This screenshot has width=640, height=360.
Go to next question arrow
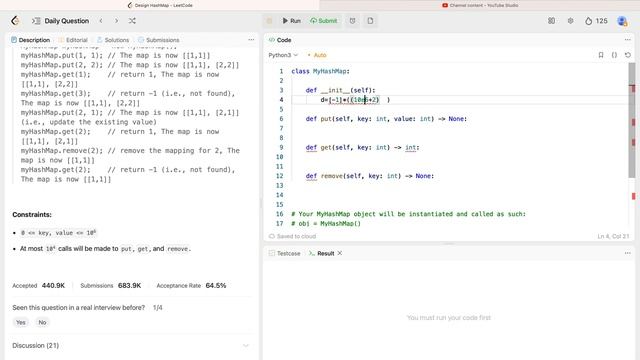[x=116, y=21]
